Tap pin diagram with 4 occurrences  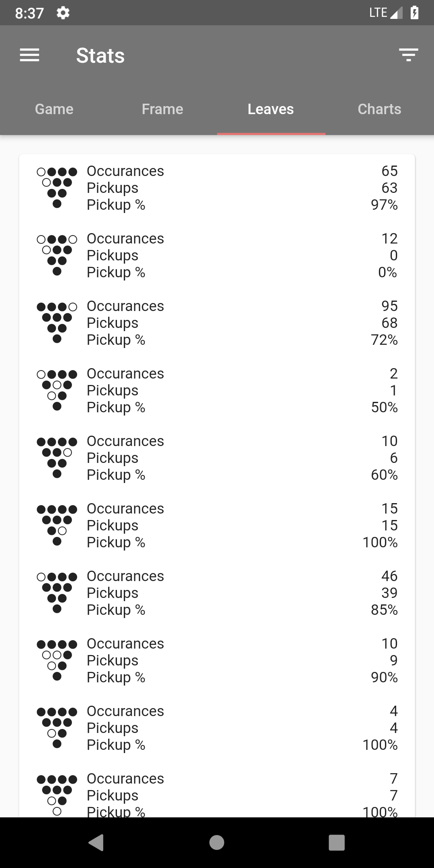tap(57, 728)
